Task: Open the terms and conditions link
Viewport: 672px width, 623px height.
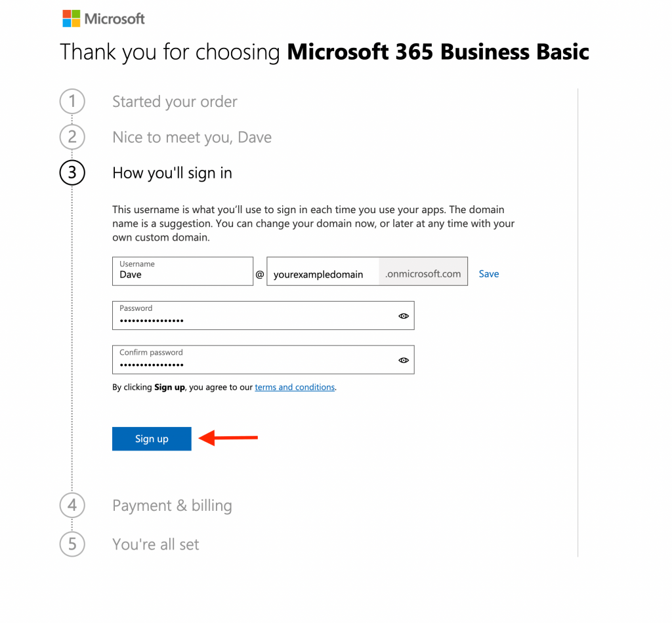Action: point(295,388)
